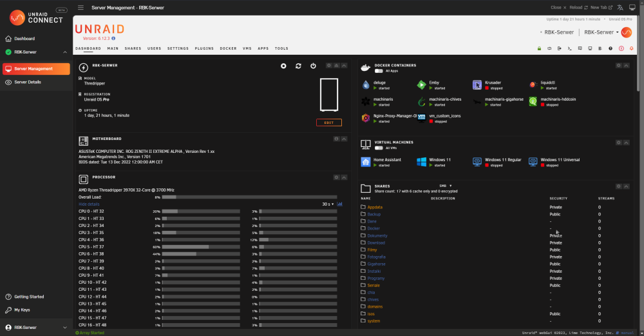Click the green lock icon in the header
The height and width of the screenshot is (336, 644).
[x=539, y=48]
